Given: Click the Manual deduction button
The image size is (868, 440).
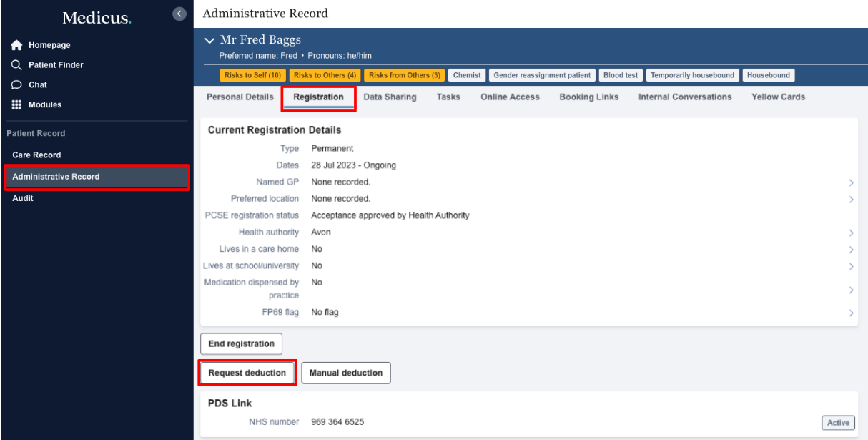Looking at the screenshot, I should (x=346, y=373).
